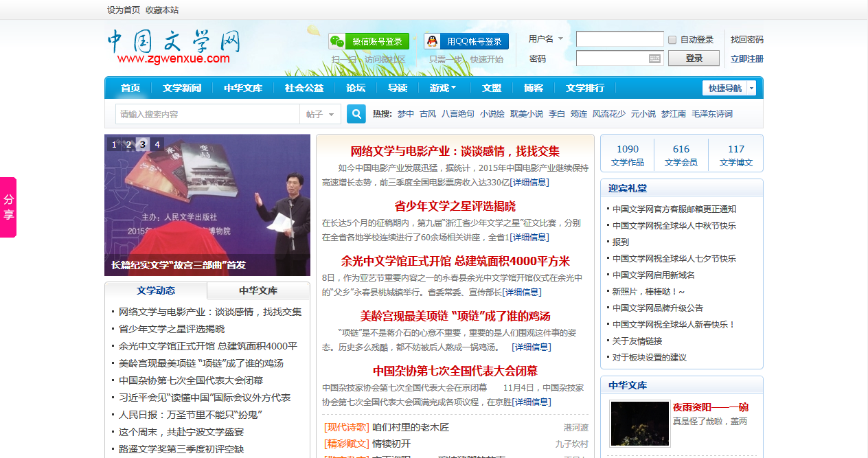Viewport: 868px width, 458px height.
Task: Go to 博客 in the nav bar
Action: pos(534,88)
